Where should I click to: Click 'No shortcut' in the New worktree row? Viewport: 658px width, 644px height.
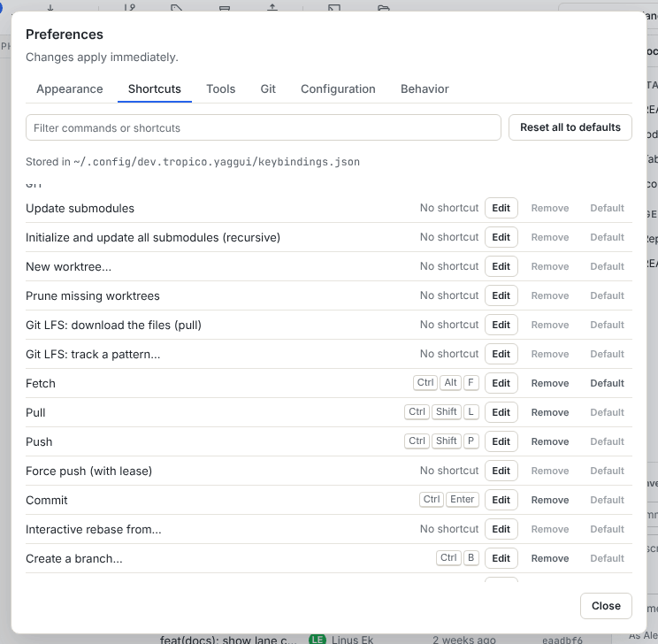pyautogui.click(x=449, y=266)
